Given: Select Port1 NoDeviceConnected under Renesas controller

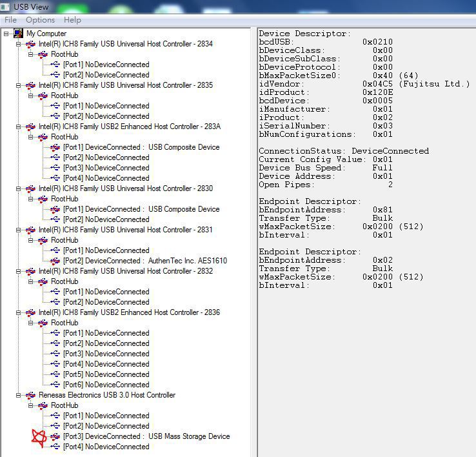Looking at the screenshot, I should (x=106, y=416).
